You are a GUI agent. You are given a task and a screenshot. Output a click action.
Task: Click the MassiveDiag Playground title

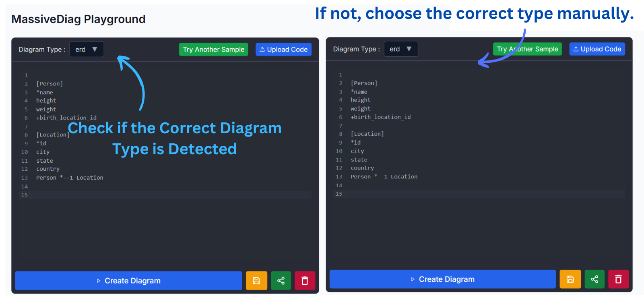point(78,19)
